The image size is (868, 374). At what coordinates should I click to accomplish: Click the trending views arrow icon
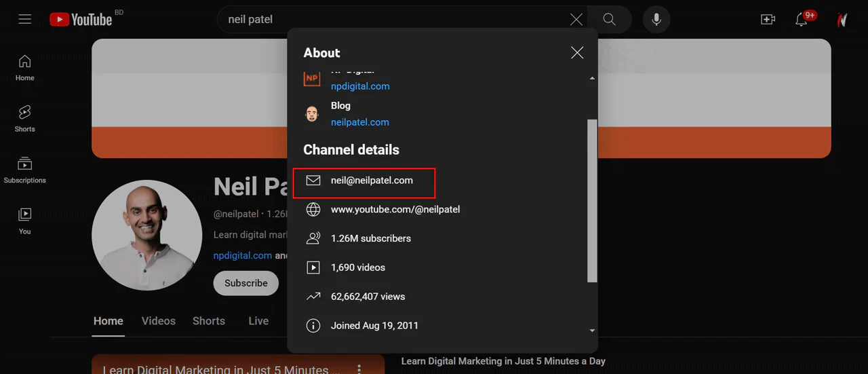point(313,297)
